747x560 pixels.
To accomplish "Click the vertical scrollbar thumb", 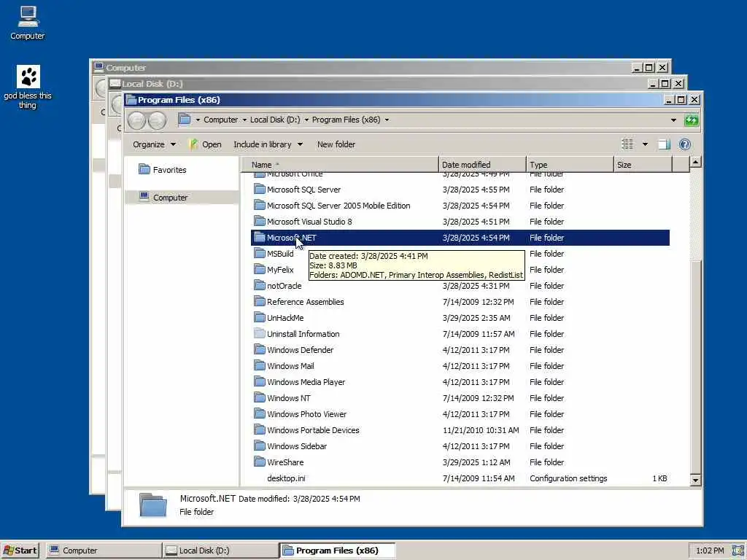I will click(x=695, y=367).
